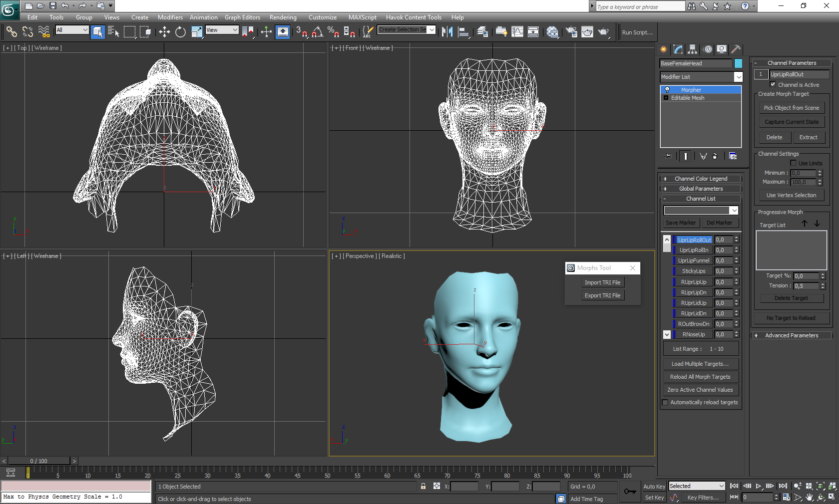This screenshot has height=504, width=839.
Task: Click the Angle Snap toggle icon
Action: pyautogui.click(x=317, y=32)
